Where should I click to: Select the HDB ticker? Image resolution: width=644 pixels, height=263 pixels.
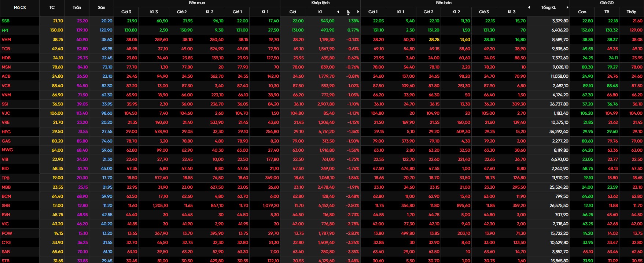click(6, 58)
